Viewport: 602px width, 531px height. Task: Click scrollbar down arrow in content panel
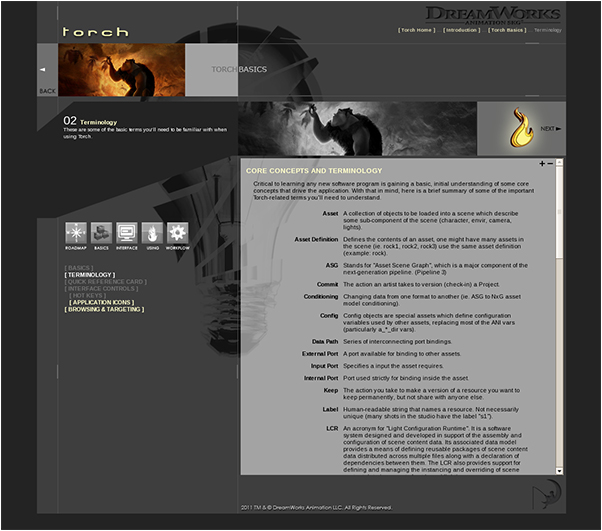tap(559, 471)
